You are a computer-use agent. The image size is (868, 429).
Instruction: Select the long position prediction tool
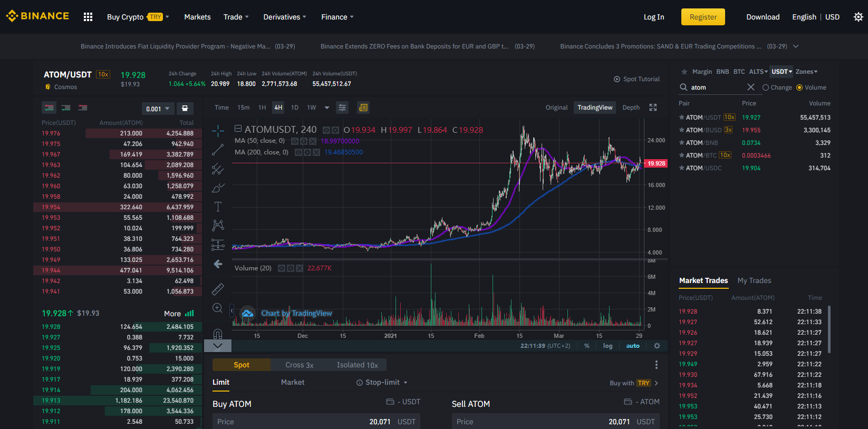218,245
